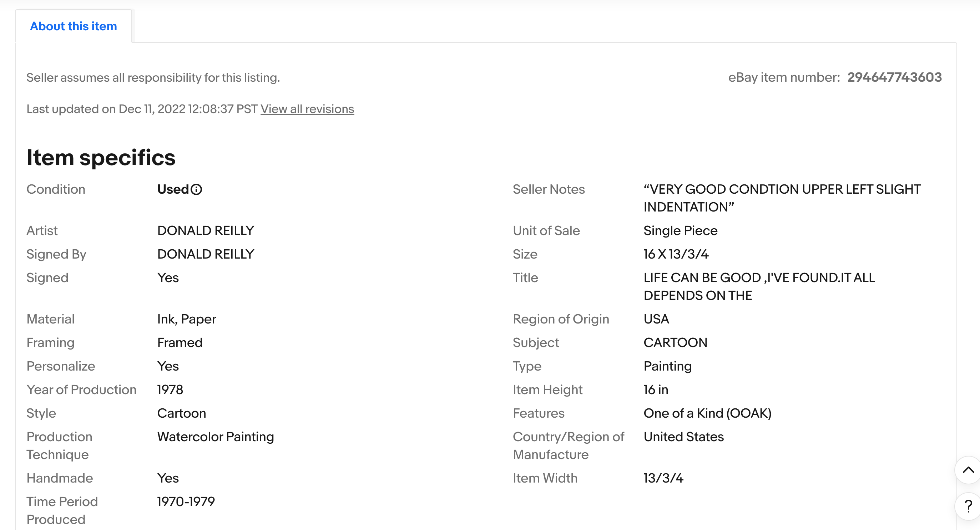980x530 pixels.
Task: Click the Ink, Paper material value
Action: [x=186, y=319]
